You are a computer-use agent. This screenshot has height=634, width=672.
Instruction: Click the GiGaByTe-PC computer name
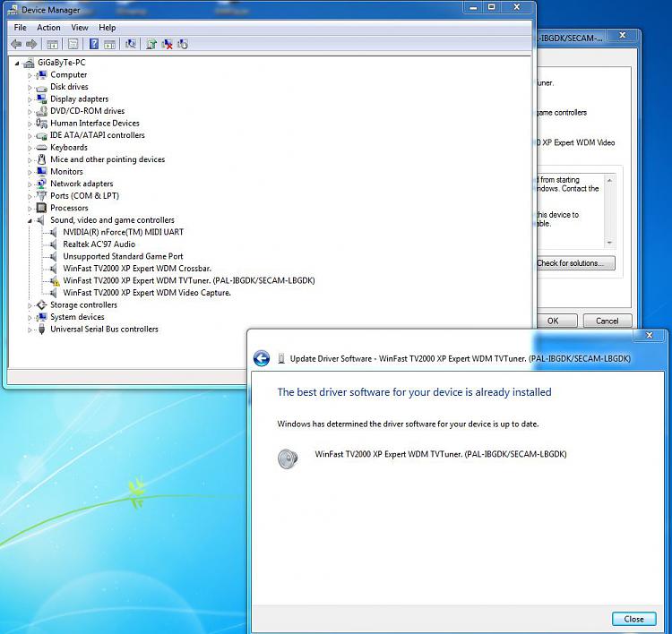coord(61,63)
